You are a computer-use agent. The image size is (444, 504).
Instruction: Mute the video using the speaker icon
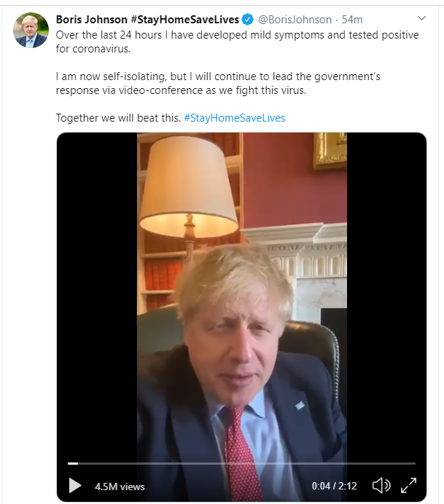point(381,486)
